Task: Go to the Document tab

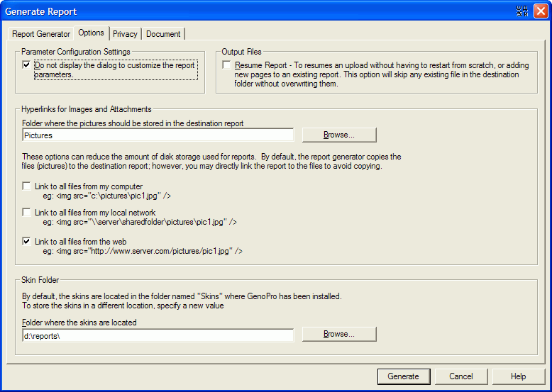Action: [164, 34]
